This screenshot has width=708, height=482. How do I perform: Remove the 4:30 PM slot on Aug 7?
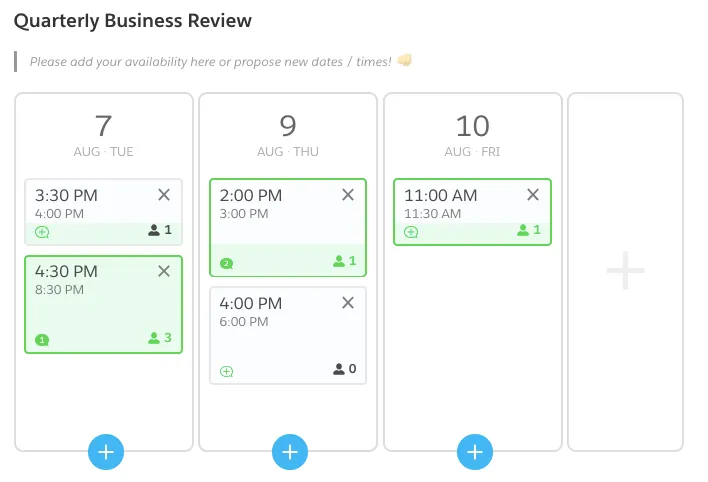point(164,271)
